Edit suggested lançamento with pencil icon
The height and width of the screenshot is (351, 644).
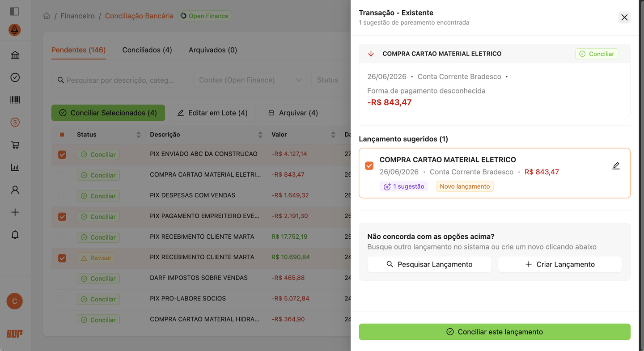[x=616, y=166]
